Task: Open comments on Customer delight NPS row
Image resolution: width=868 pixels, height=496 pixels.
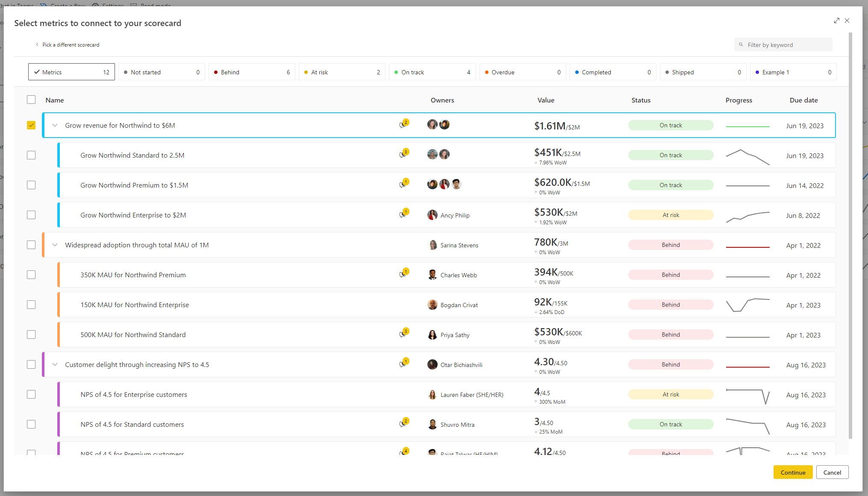Action: point(404,363)
